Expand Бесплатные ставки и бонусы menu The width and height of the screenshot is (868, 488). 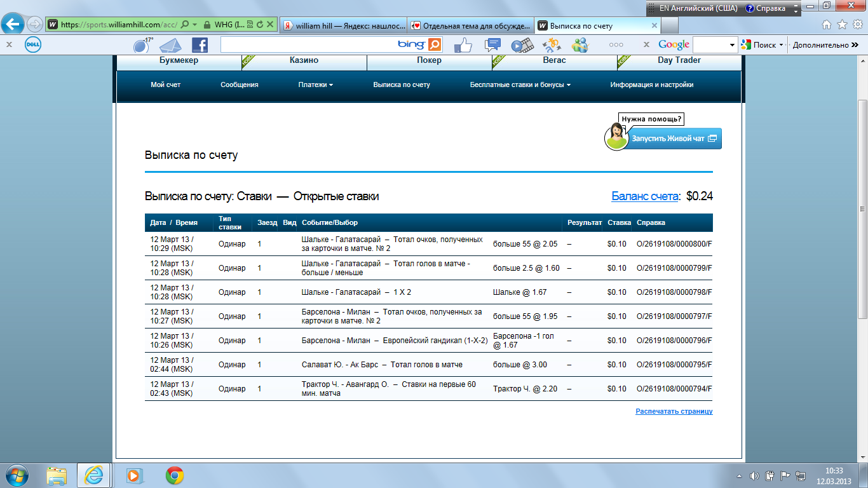[x=520, y=85]
